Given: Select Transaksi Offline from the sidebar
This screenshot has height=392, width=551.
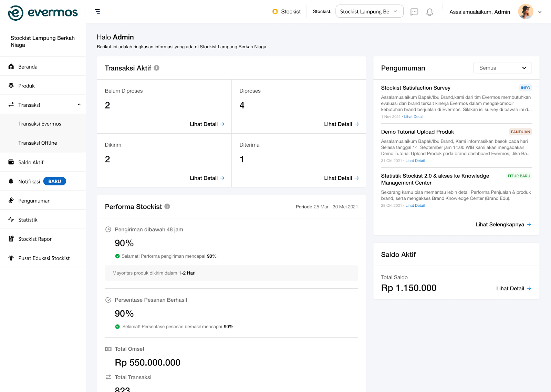Looking at the screenshot, I should [38, 143].
